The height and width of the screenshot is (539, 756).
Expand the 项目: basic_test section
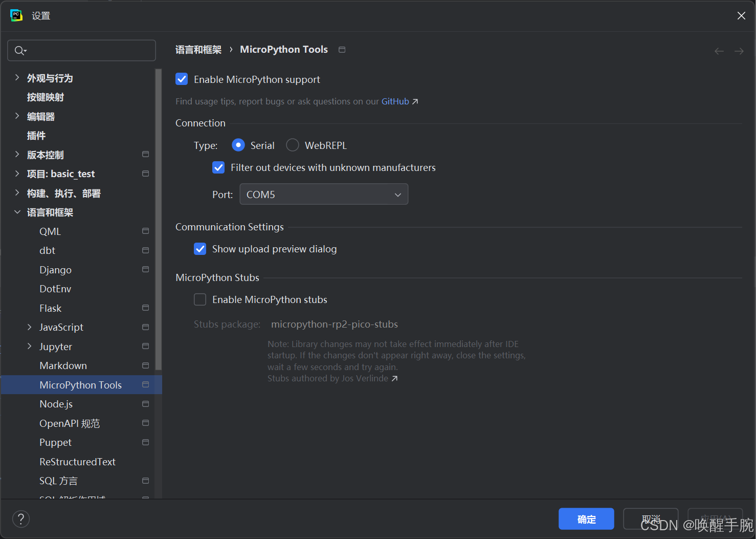click(x=17, y=174)
